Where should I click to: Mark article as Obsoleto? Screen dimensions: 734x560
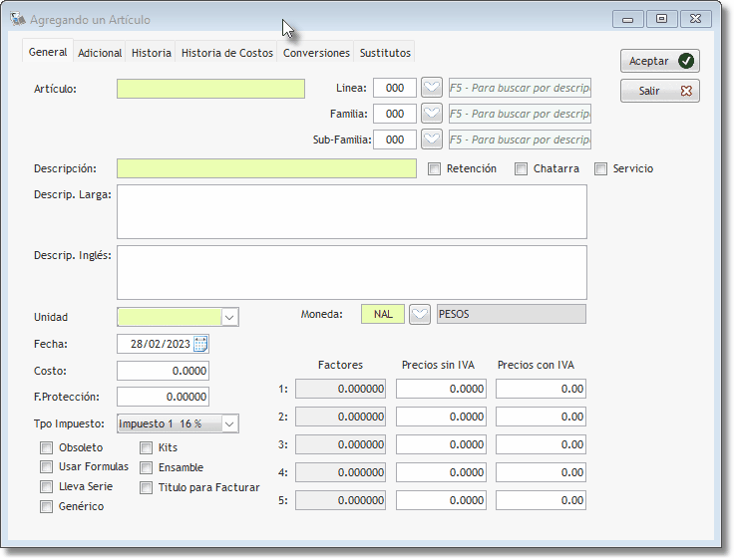point(46,448)
